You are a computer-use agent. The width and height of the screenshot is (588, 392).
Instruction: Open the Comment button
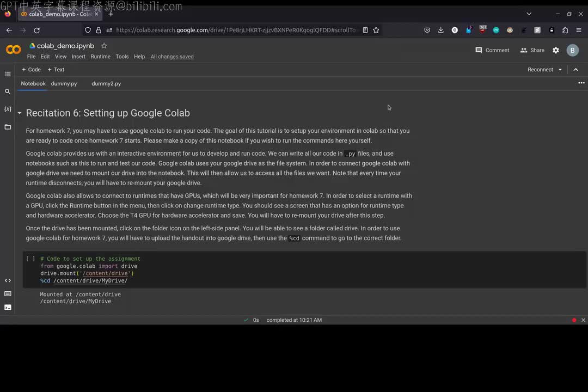(x=492, y=50)
